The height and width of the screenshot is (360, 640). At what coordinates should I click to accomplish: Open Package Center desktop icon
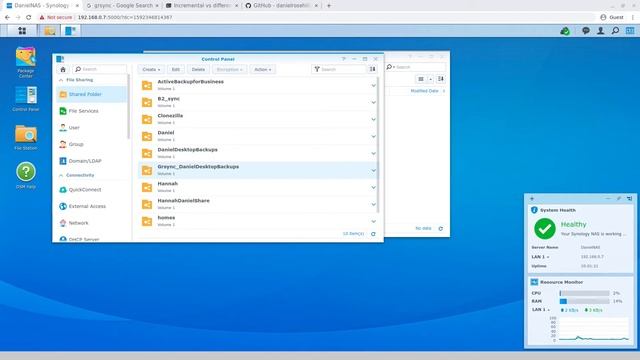pos(26,62)
